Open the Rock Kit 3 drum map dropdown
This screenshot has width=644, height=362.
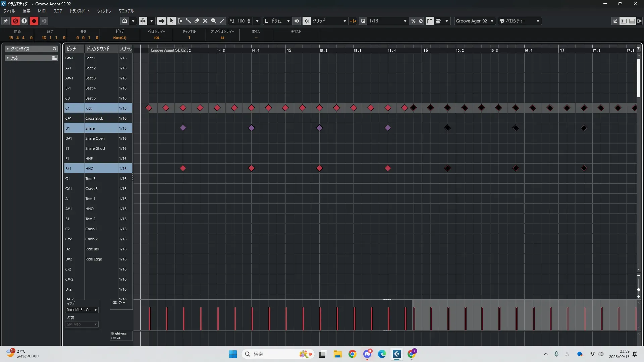(x=82, y=310)
